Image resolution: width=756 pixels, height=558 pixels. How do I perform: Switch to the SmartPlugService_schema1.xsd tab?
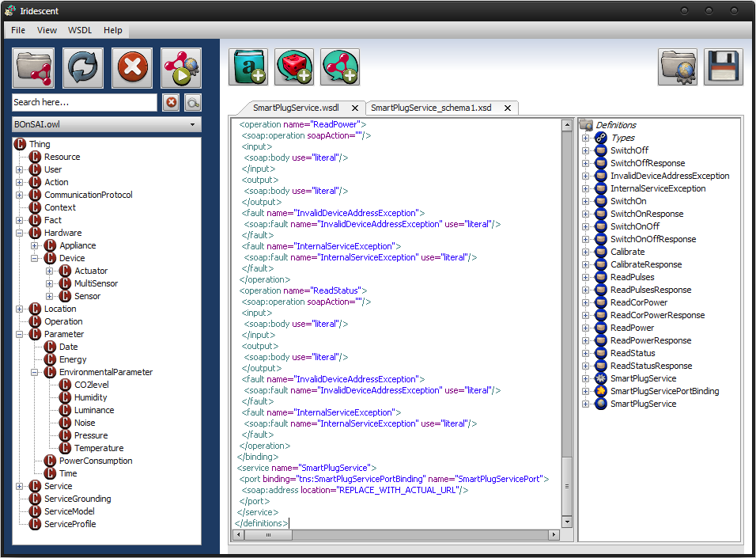click(x=431, y=108)
